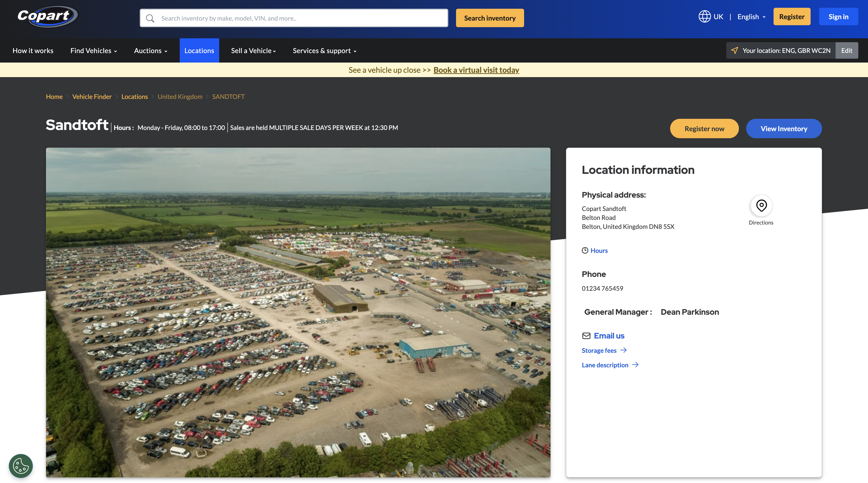Open Book a virtual visit today link
This screenshot has height=483, width=868.
click(476, 70)
